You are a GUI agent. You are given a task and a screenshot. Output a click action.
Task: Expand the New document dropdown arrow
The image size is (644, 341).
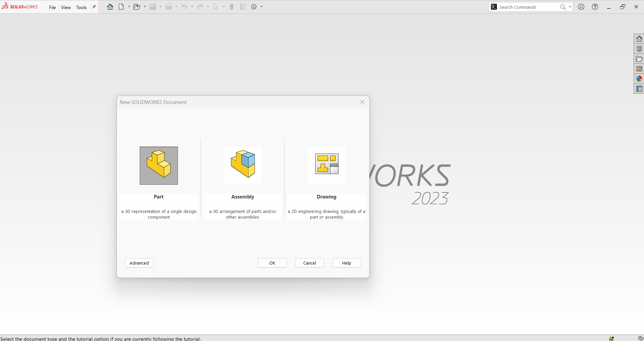click(x=129, y=7)
